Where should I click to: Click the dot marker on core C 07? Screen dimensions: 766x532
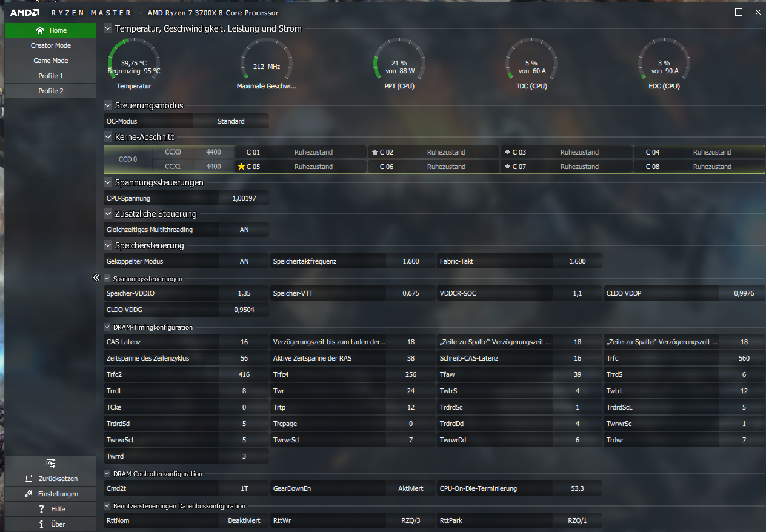coord(507,167)
